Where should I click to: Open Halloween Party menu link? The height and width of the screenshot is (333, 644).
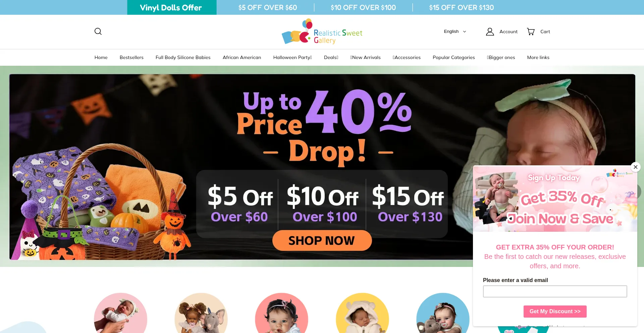click(292, 58)
